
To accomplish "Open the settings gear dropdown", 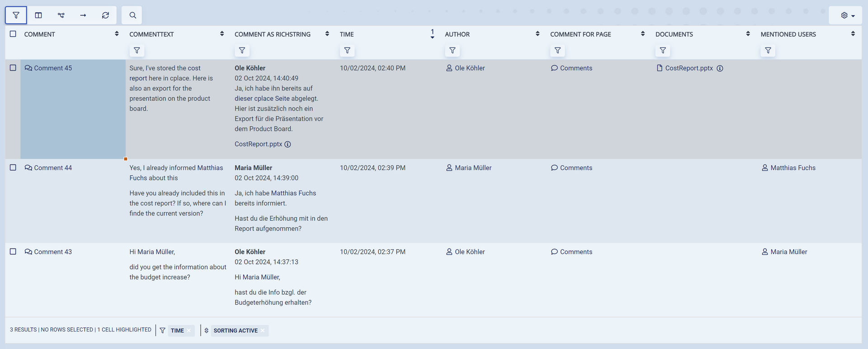I will click(847, 15).
